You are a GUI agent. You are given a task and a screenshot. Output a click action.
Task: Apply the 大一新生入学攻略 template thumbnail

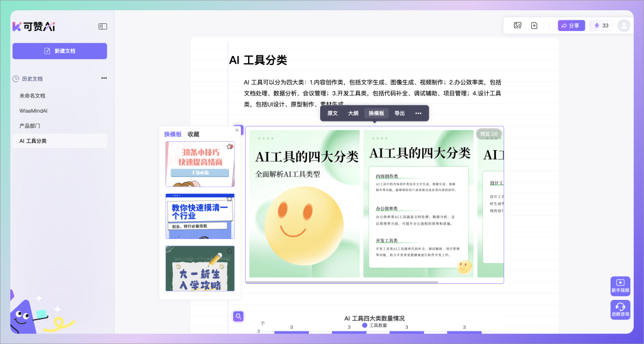[x=200, y=268]
